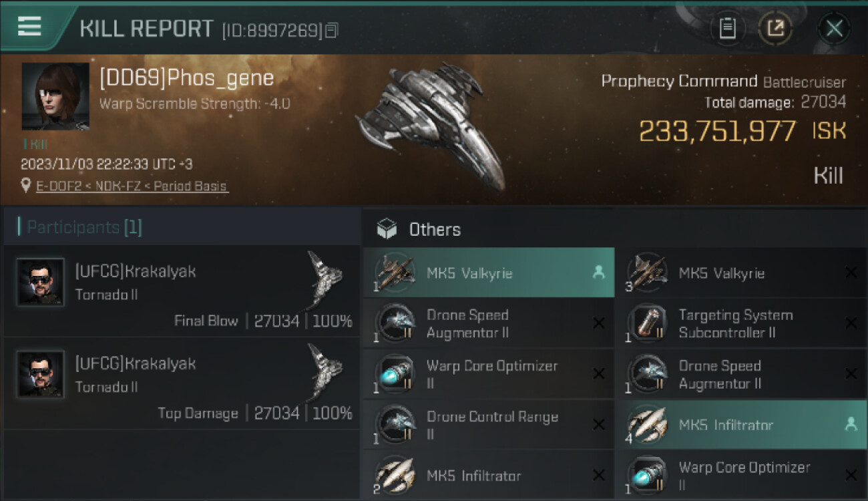
Task: Click the Drone Control Range II icon
Action: pos(395,425)
